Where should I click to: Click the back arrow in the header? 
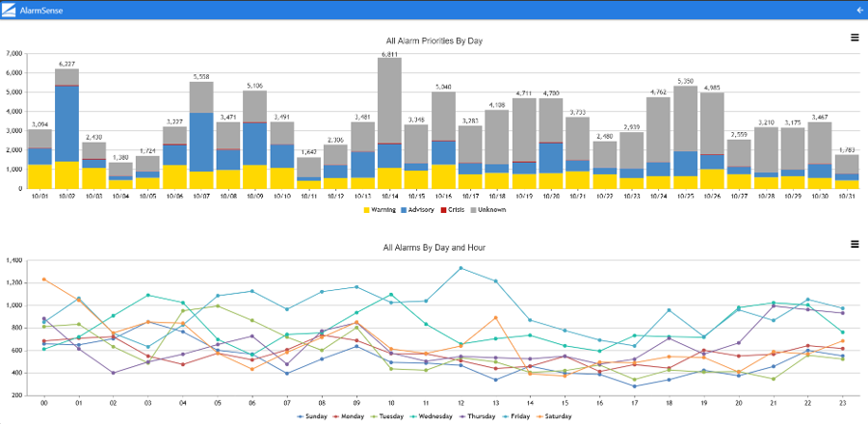(859, 10)
